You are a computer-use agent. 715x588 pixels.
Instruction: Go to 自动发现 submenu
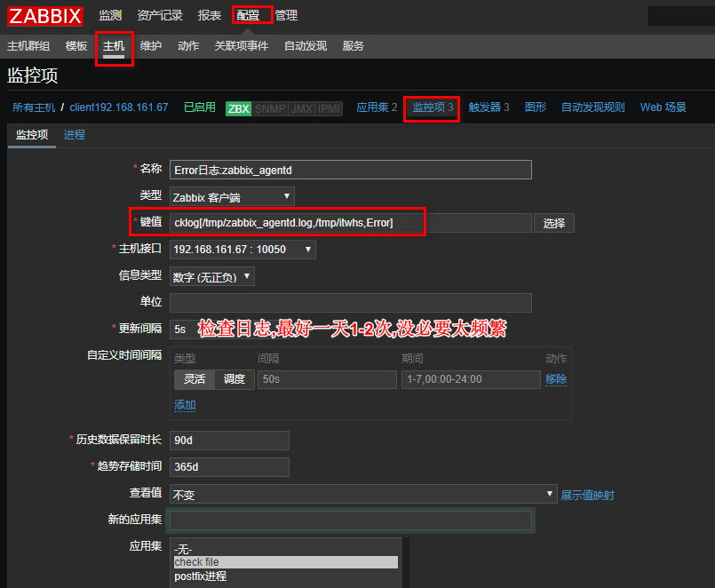tap(305, 46)
